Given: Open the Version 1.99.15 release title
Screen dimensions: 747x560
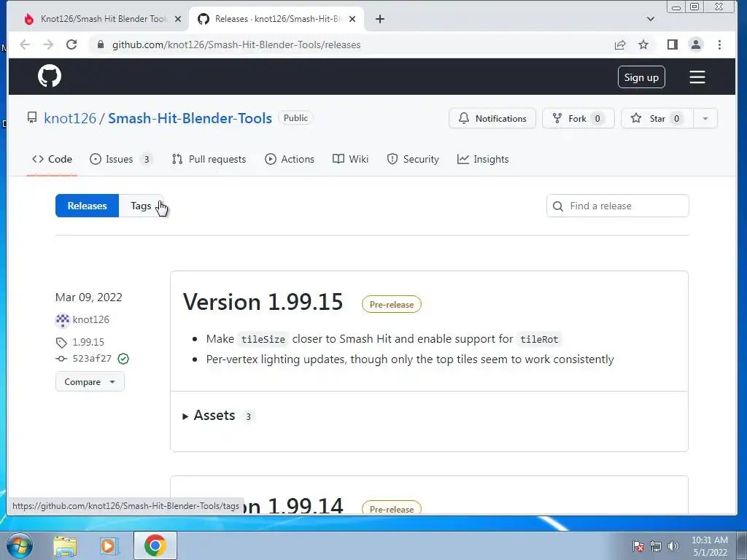Looking at the screenshot, I should [263, 302].
